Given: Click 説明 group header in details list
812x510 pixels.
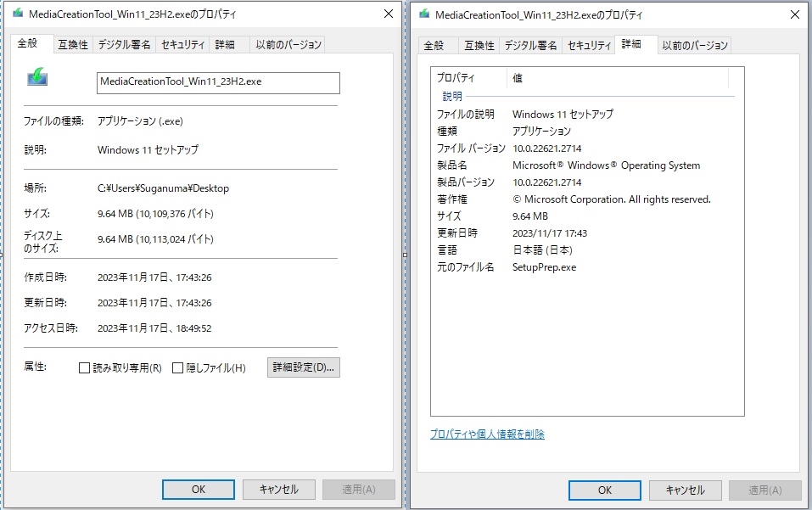Looking at the screenshot, I should click(x=452, y=96).
